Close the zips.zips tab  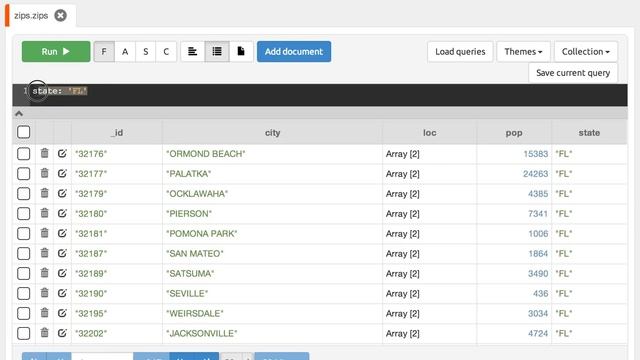(60, 16)
